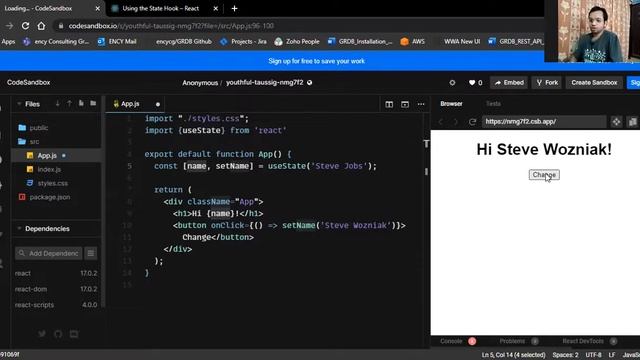The height and width of the screenshot is (360, 640).
Task: Click Ln 5, Col 14 status entry
Action: point(513,355)
